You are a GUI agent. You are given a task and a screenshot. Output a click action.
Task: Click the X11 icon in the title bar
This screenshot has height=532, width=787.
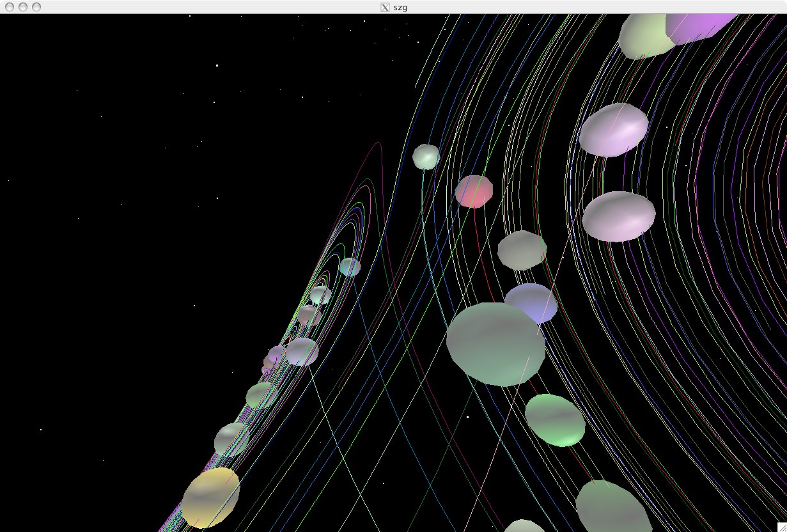pyautogui.click(x=385, y=7)
